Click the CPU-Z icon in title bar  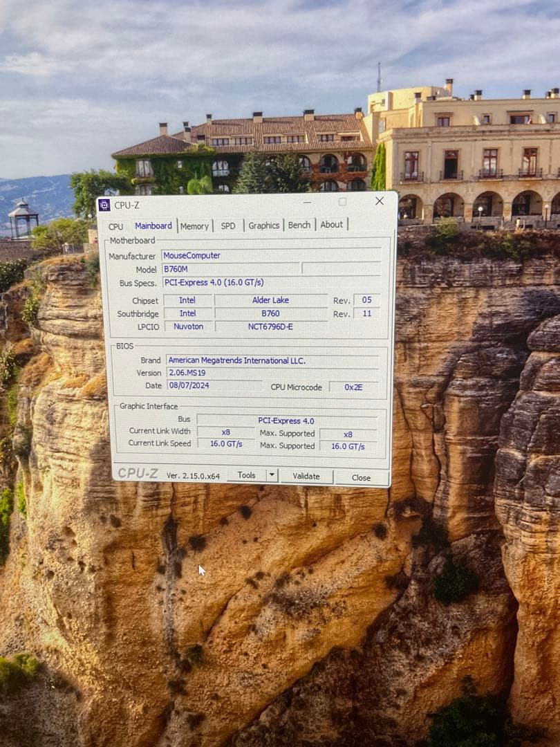point(104,205)
